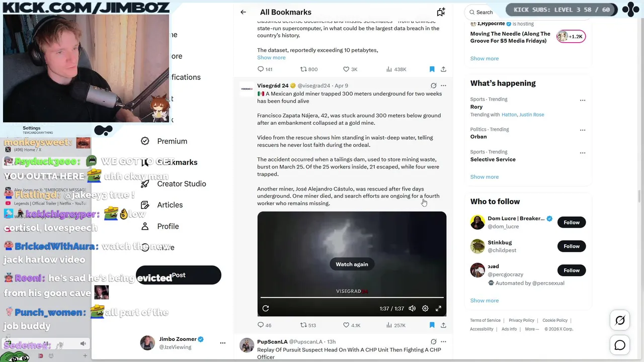This screenshot has width=644, height=362.
Task: Open video settings gear
Action: point(425,308)
